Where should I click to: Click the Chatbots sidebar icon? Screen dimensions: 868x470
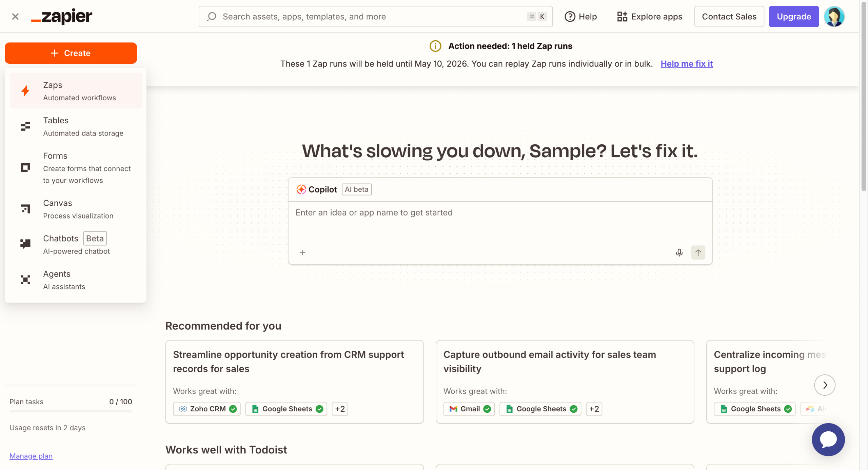click(x=25, y=244)
